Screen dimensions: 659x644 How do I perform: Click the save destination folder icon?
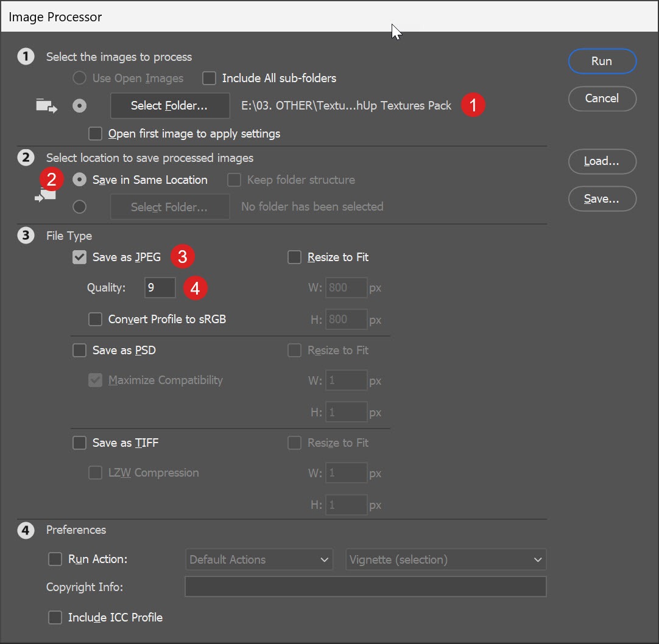point(46,196)
